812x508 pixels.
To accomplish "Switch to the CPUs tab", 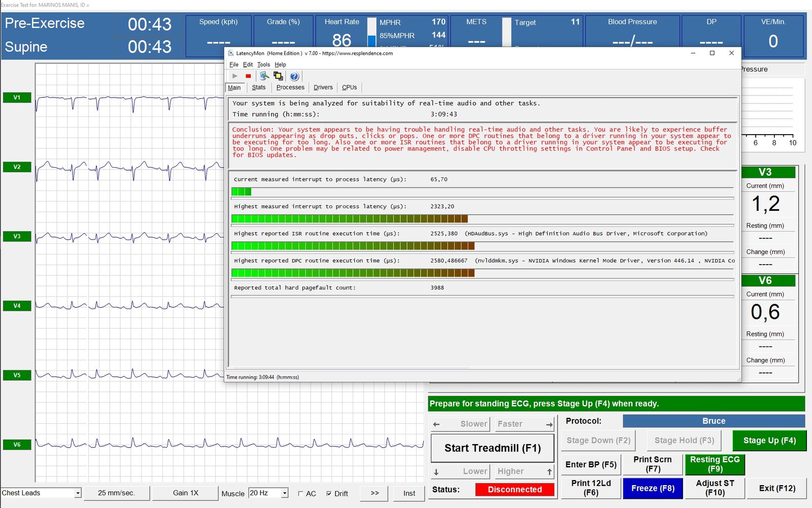I will [x=349, y=87].
